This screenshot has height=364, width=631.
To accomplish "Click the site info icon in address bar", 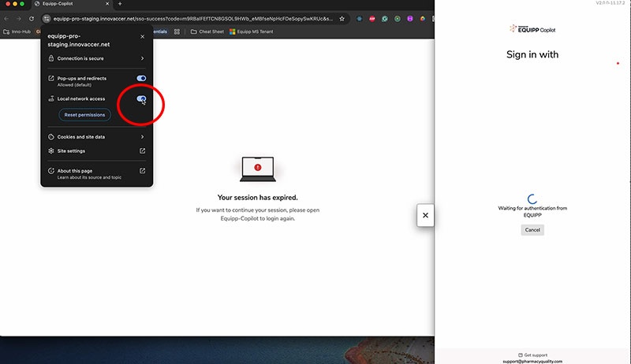I will (47, 18).
